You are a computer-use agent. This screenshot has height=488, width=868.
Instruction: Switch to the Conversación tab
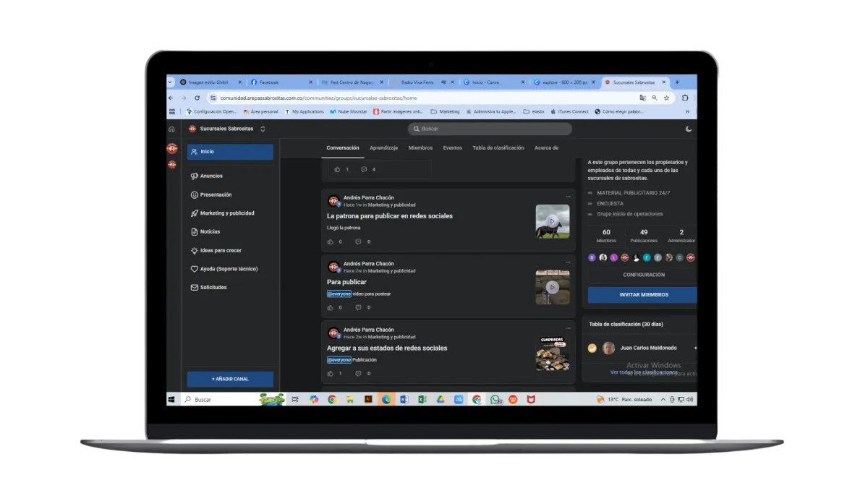point(343,148)
